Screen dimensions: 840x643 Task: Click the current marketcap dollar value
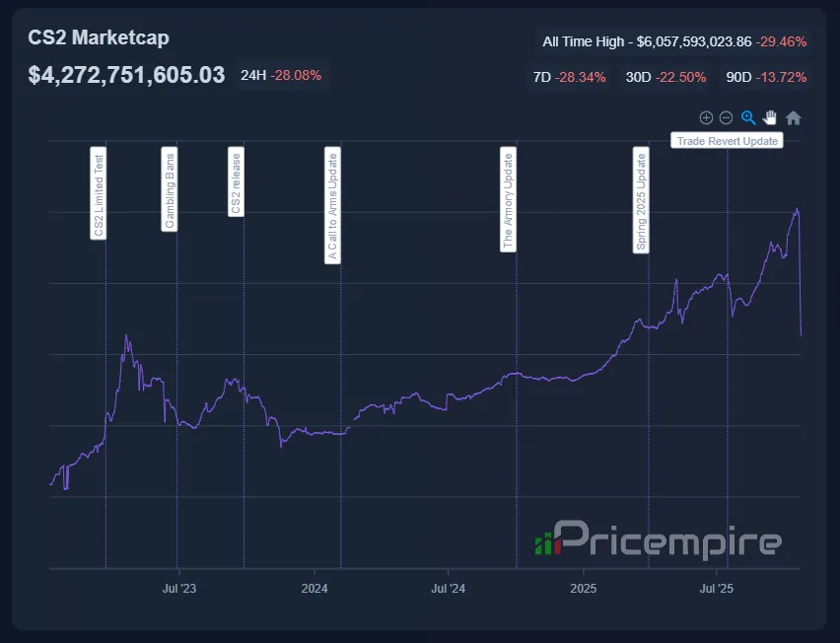tap(127, 76)
